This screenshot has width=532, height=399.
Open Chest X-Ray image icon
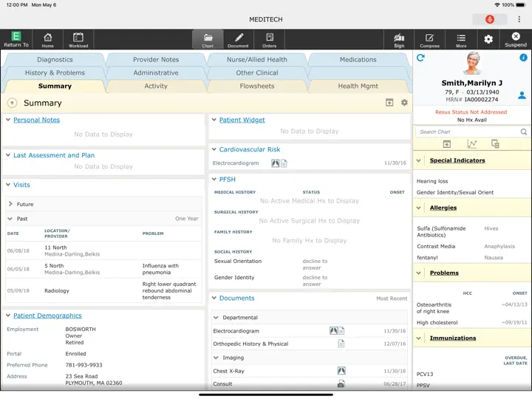click(341, 371)
